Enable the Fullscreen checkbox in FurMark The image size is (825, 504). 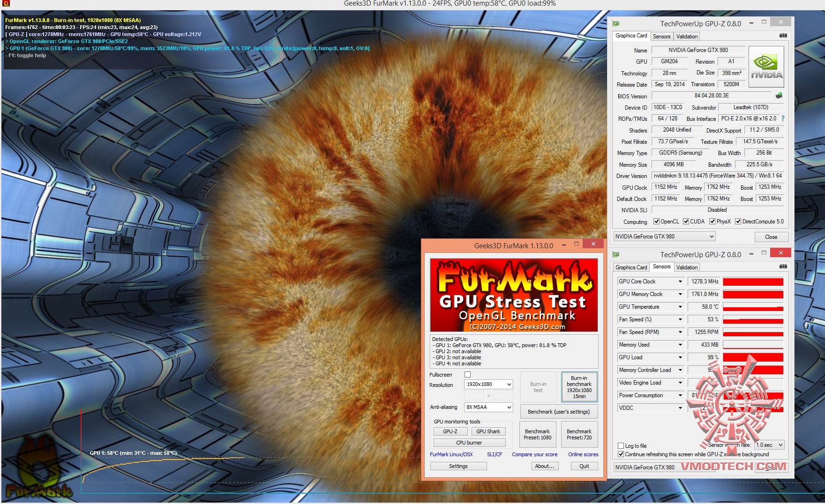click(467, 375)
